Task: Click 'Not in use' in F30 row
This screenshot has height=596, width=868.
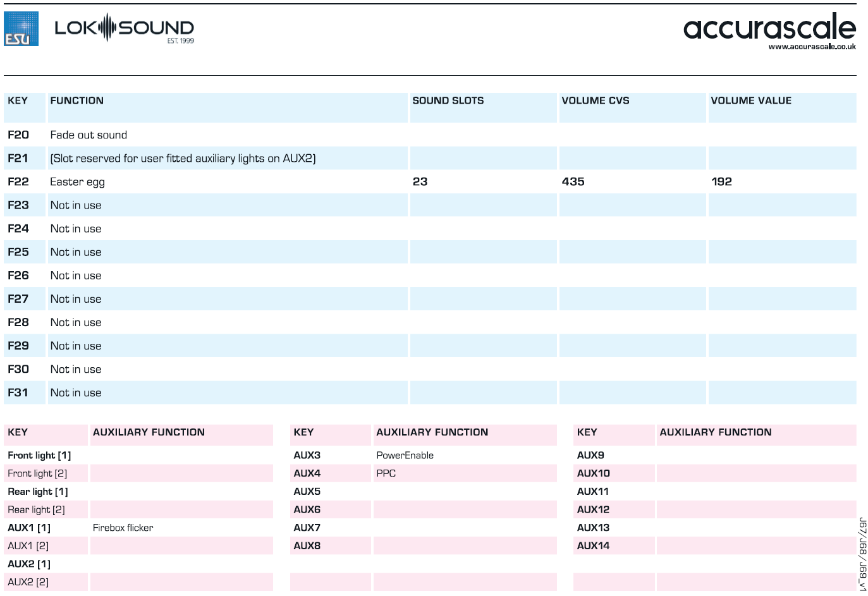Action: pos(76,368)
